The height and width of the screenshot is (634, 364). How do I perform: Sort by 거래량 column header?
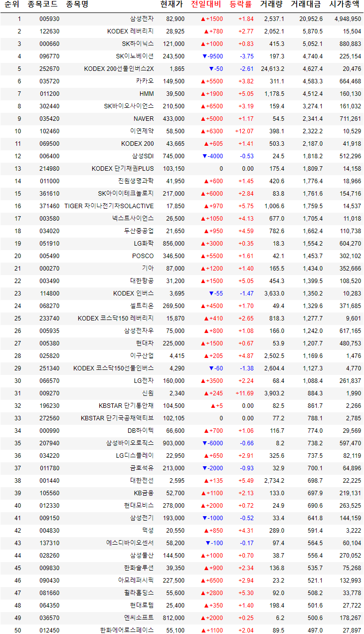point(272,4)
